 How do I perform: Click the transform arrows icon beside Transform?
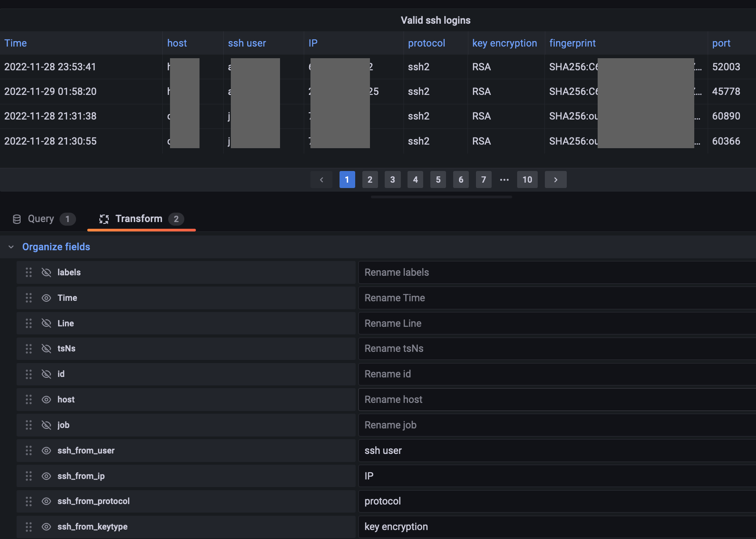pyautogui.click(x=104, y=219)
